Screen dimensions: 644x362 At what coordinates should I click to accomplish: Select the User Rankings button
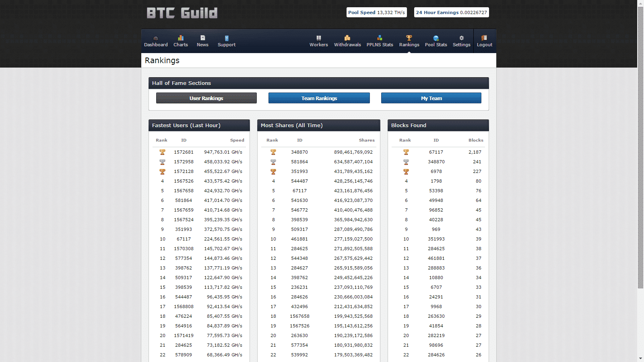click(206, 98)
